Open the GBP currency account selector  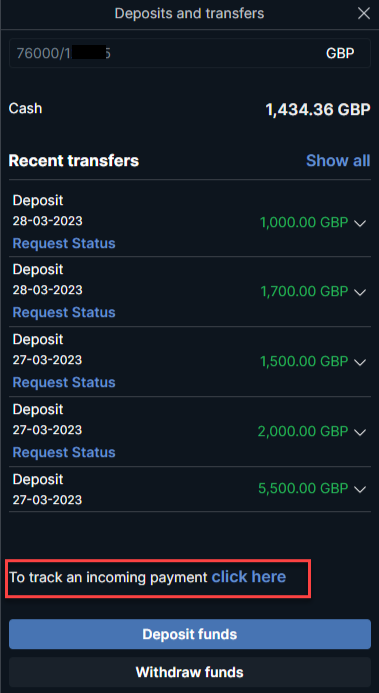(x=340, y=53)
